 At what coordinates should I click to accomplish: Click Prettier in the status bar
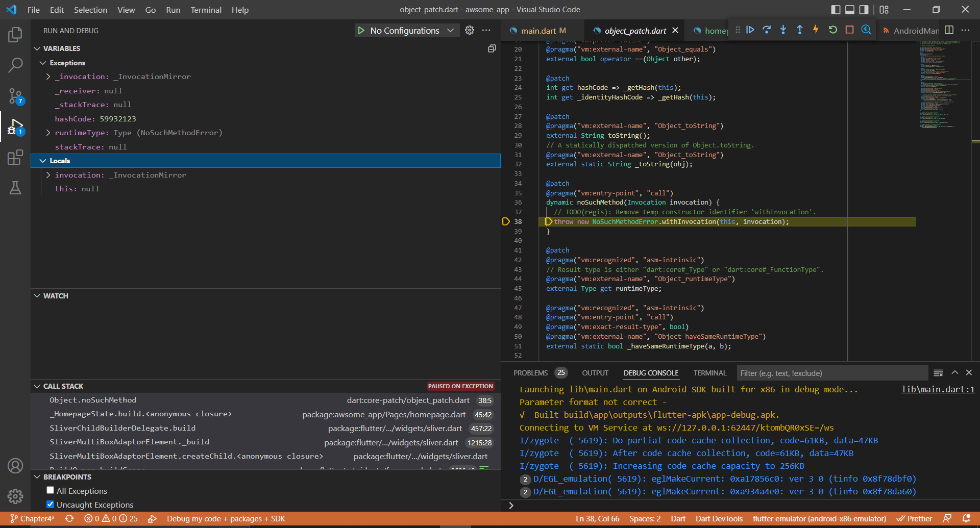(914, 519)
